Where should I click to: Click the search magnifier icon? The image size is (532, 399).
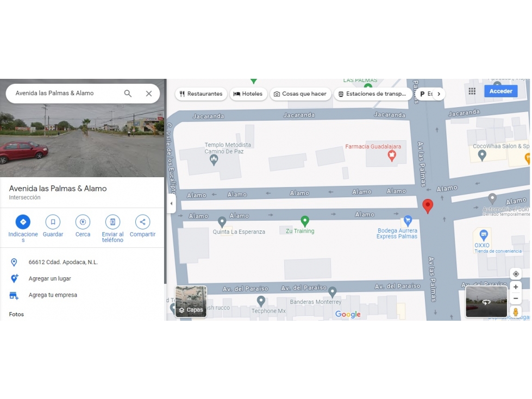coord(128,93)
